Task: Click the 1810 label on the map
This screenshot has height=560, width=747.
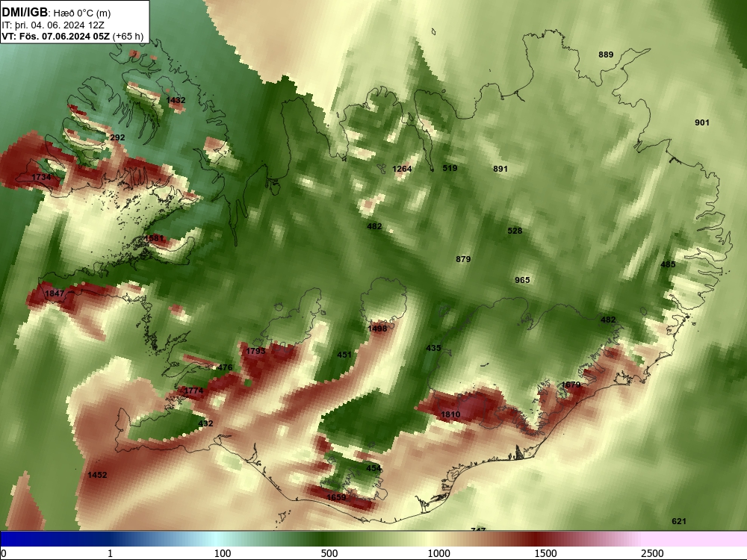Action: 450,414
